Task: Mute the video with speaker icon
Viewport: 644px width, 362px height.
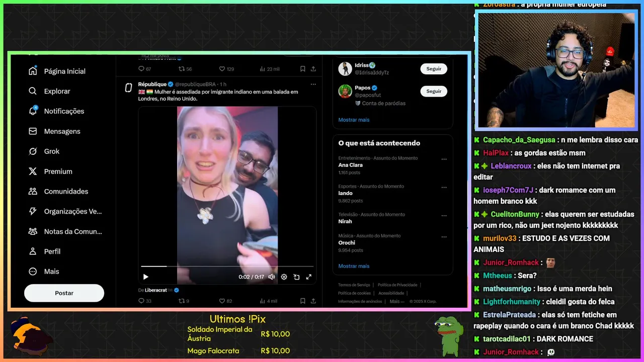Action: (x=272, y=277)
